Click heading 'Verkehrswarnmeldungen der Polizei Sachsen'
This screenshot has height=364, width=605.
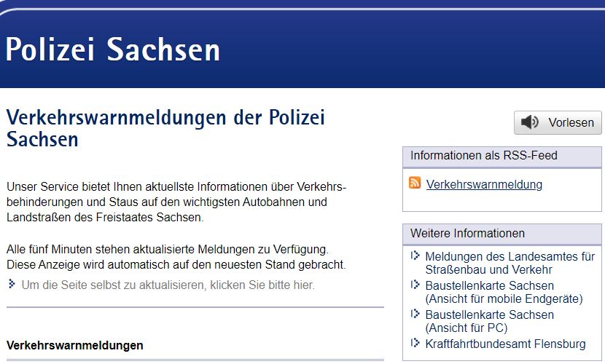[x=165, y=128]
